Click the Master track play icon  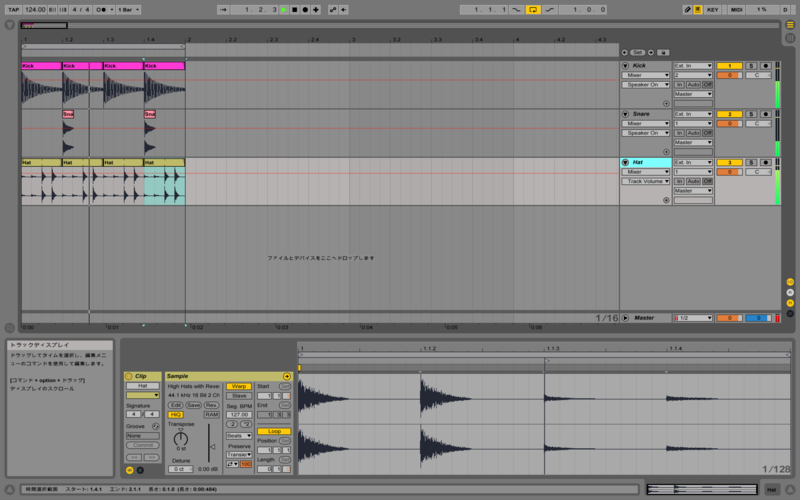[625, 318]
